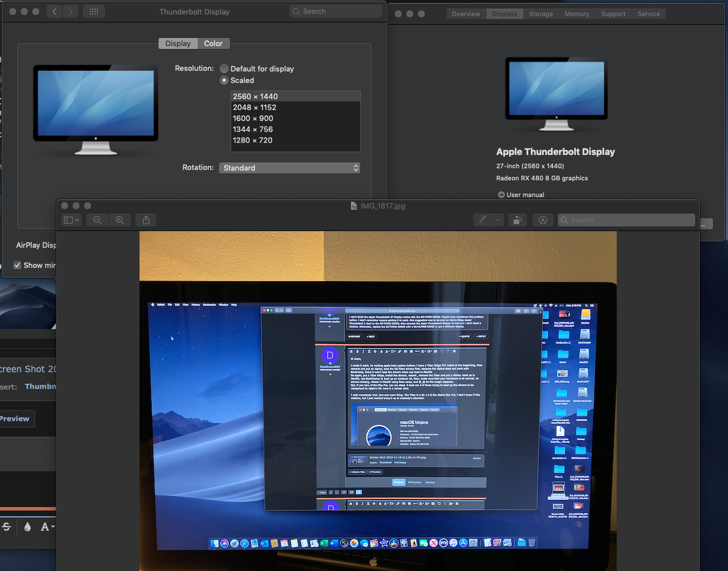
Task: Open the sidebar view menu in Preview
Action: 71,220
